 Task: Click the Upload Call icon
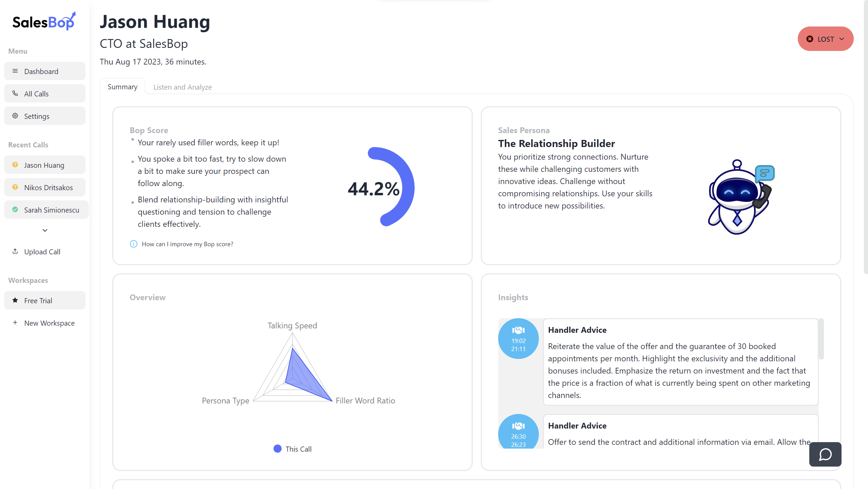pyautogui.click(x=15, y=251)
